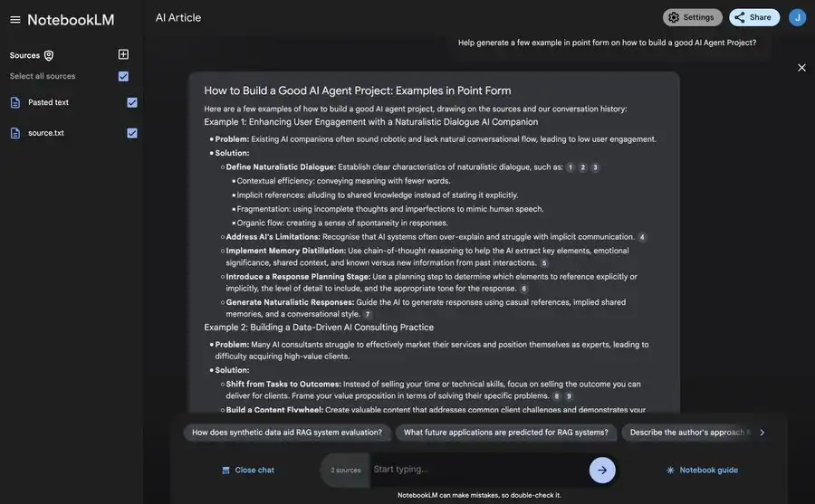Click the source.txt document icon
The image size is (815, 504).
pos(15,133)
